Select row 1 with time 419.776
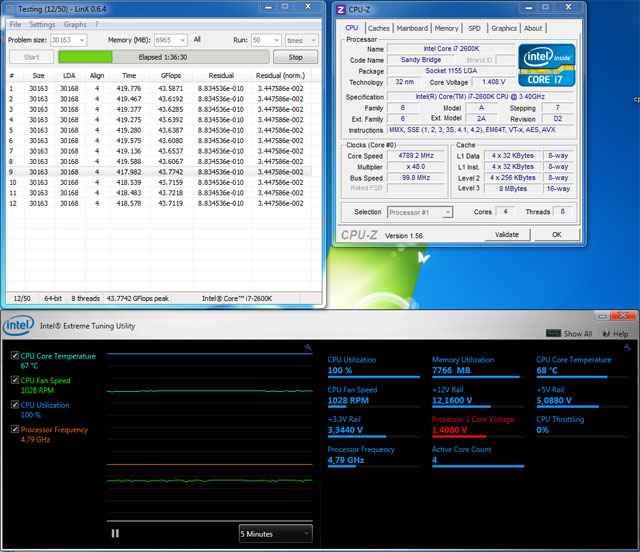 point(159,89)
